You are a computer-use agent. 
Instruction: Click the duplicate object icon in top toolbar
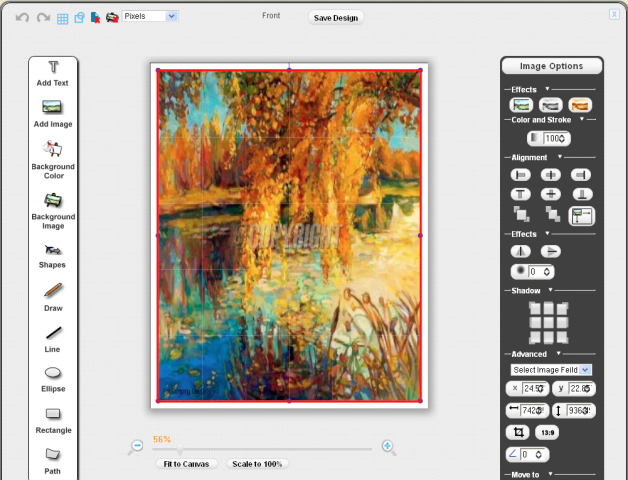tap(79, 18)
